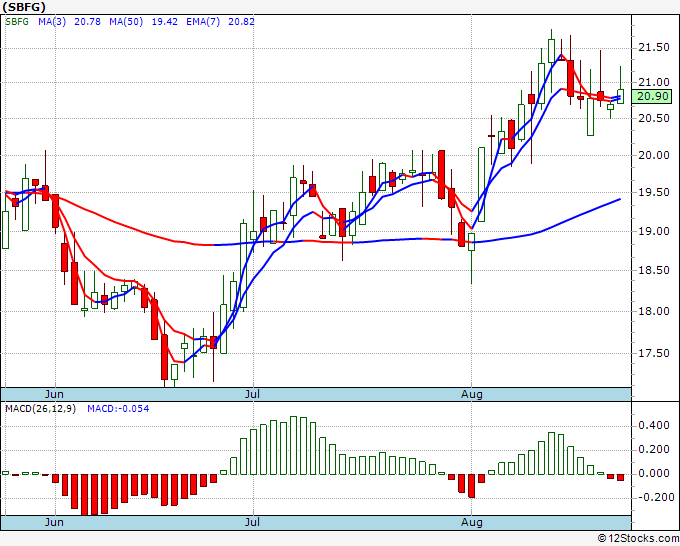Click the 0.400 MACD axis label
Viewport: 680px width, 546px height.
(654, 425)
